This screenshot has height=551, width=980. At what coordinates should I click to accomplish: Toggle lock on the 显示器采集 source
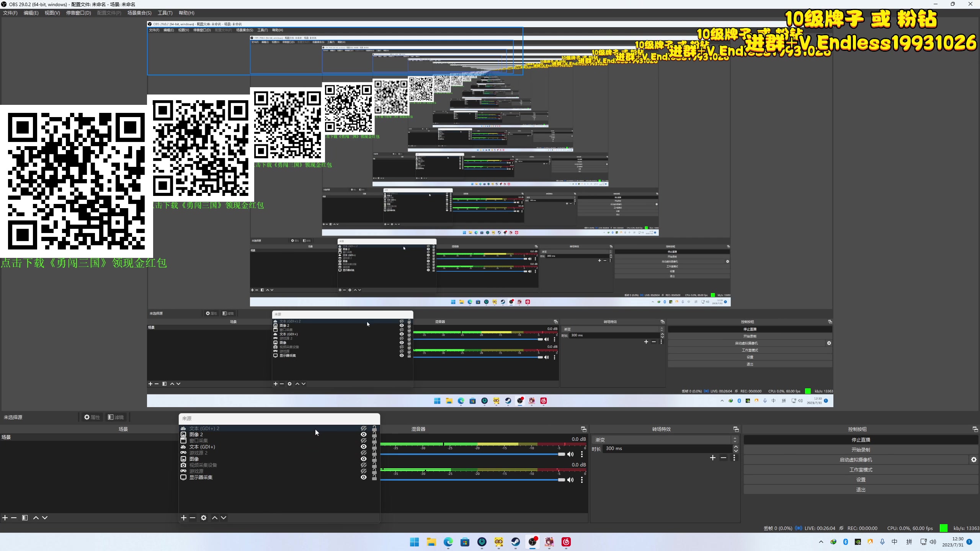tap(374, 477)
